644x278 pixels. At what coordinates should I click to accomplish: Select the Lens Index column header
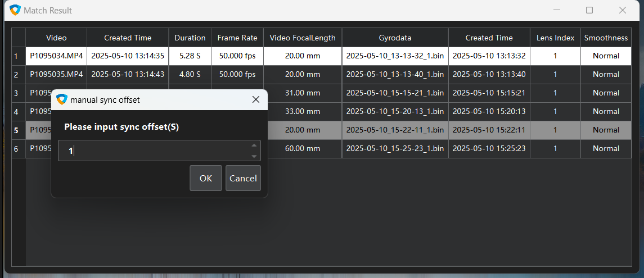[x=556, y=38]
